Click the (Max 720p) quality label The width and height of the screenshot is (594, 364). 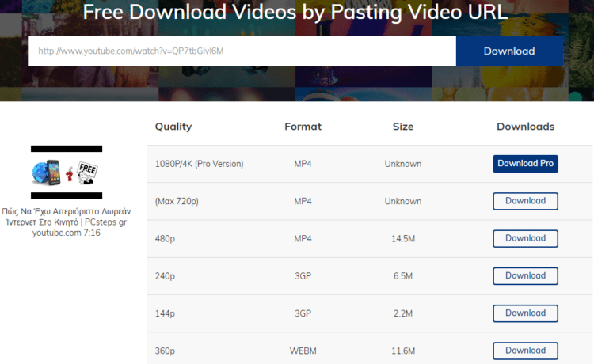(x=177, y=201)
